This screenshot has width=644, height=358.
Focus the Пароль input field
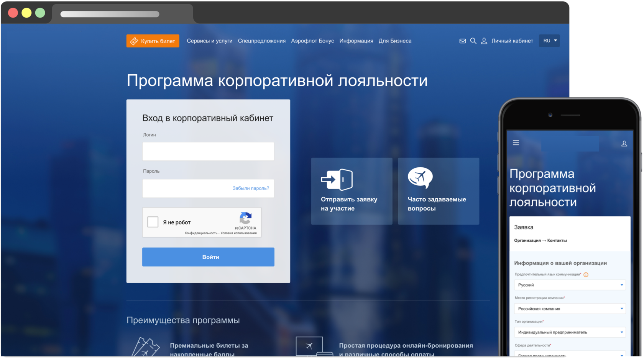pos(208,188)
